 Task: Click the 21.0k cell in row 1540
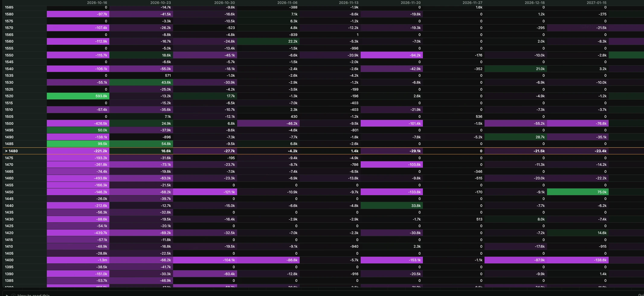click(x=516, y=69)
